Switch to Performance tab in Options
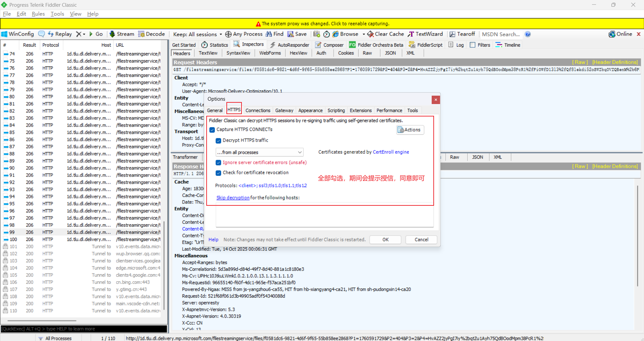Screen dimensions: 644x341 [x=389, y=110]
